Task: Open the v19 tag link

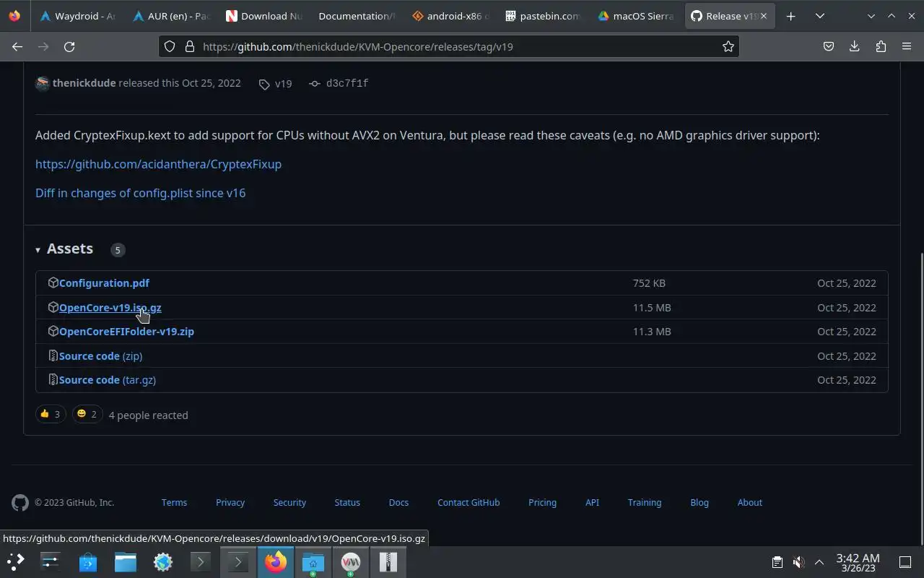Action: click(276, 84)
